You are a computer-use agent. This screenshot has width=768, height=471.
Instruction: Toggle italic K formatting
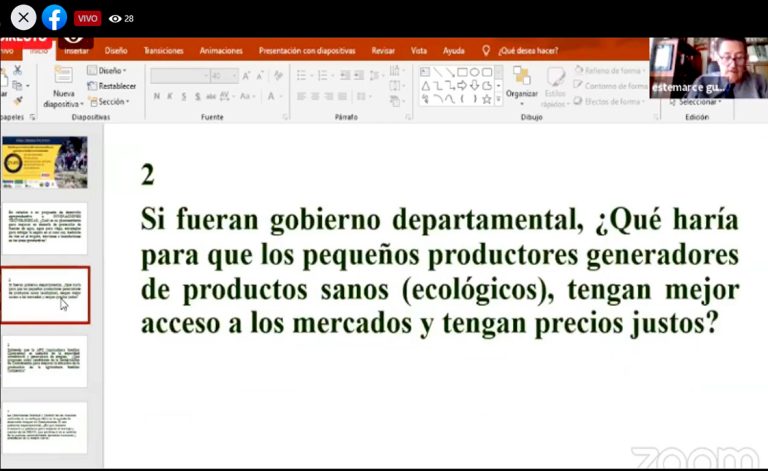click(x=170, y=96)
